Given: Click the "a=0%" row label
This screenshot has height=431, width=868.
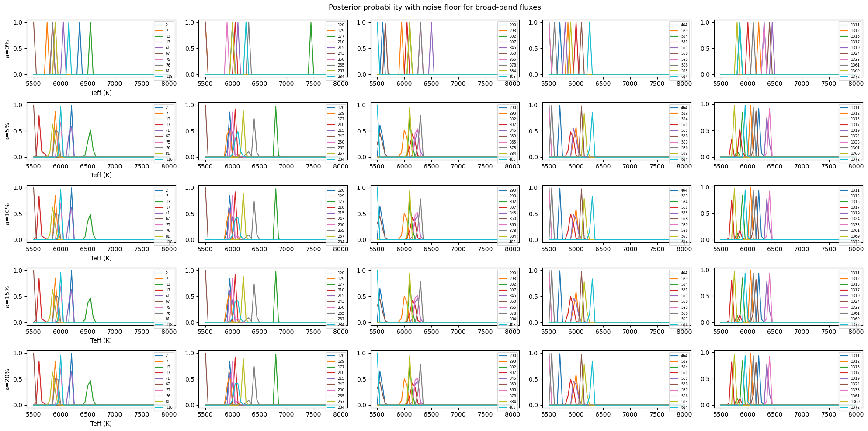Looking at the screenshot, I should point(7,48).
